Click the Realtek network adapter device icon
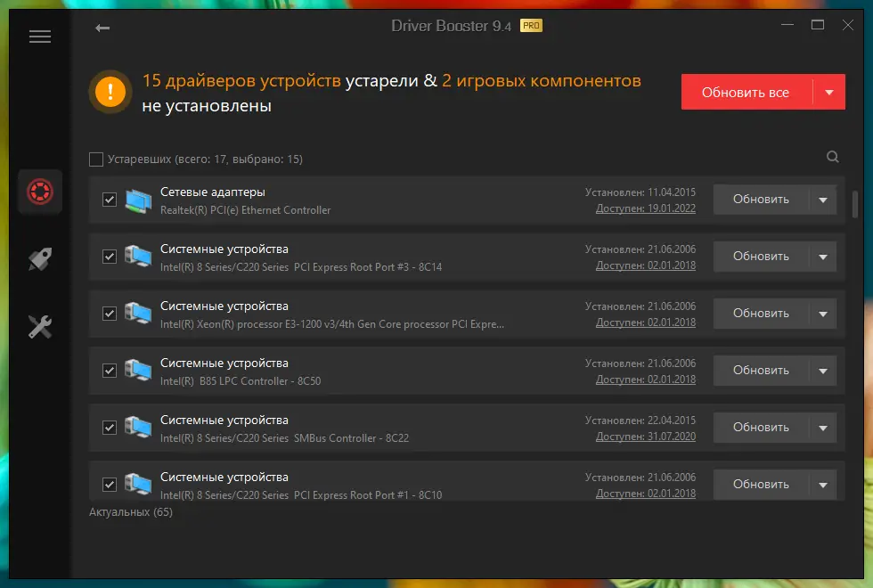Screen dimensions: 873x588 pyautogui.click(x=138, y=200)
